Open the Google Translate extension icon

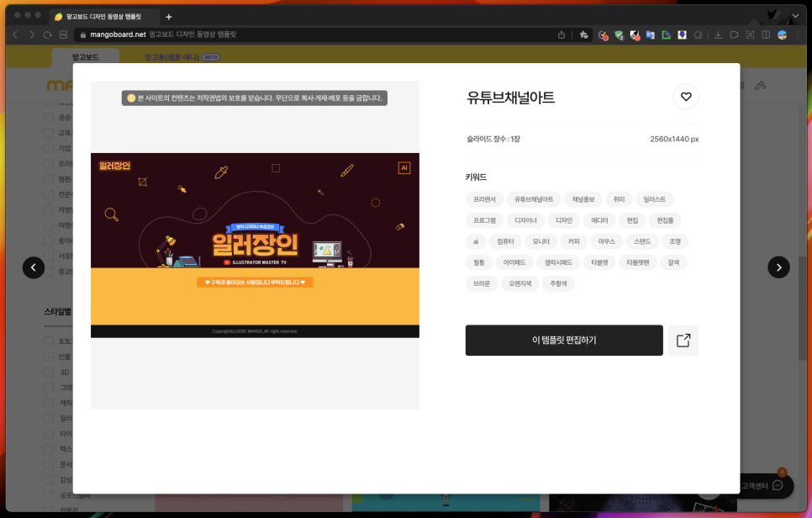coord(651,34)
